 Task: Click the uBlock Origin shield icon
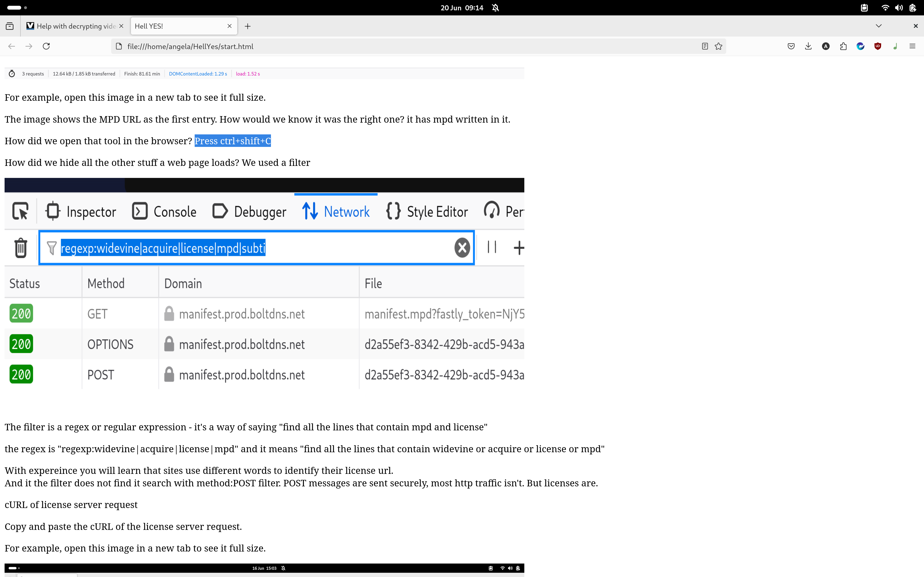[x=878, y=46]
